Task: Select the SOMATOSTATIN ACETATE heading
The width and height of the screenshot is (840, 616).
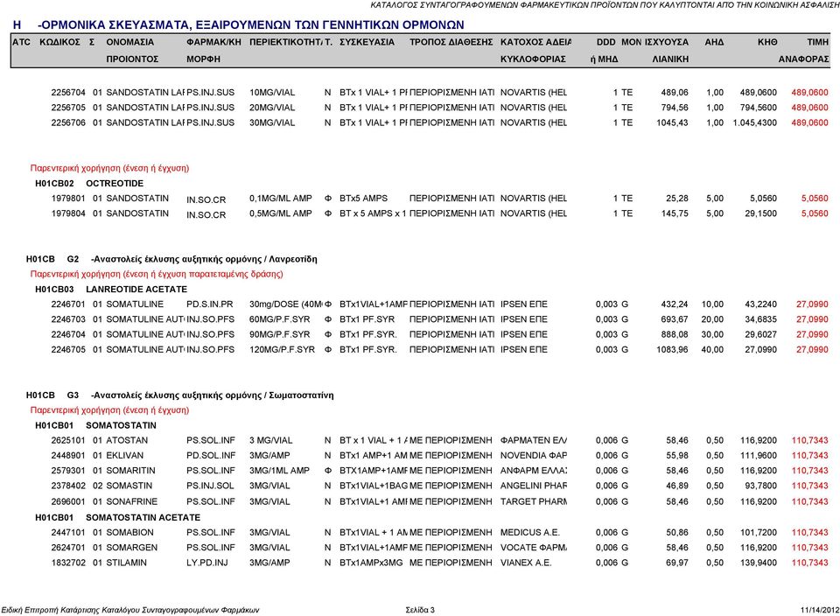Action: pyautogui.click(x=143, y=517)
